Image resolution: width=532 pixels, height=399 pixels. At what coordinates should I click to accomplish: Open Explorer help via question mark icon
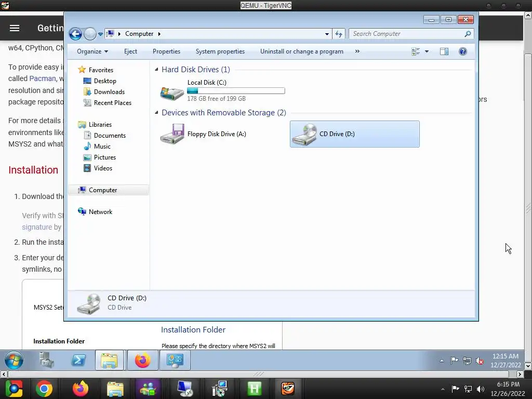click(x=463, y=51)
